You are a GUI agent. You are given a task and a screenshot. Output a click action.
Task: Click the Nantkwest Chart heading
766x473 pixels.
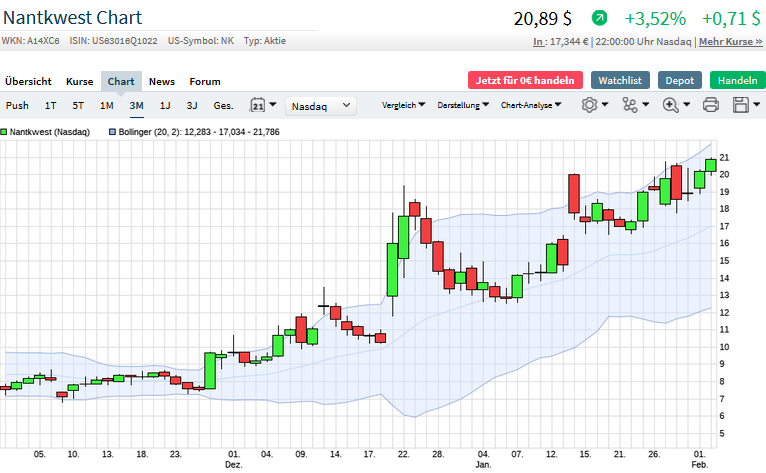(72, 18)
